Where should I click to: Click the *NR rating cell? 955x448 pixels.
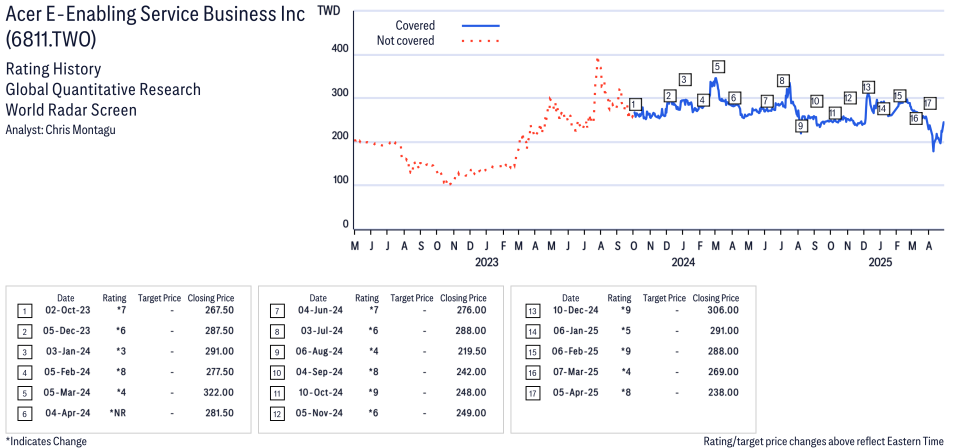coord(118,412)
